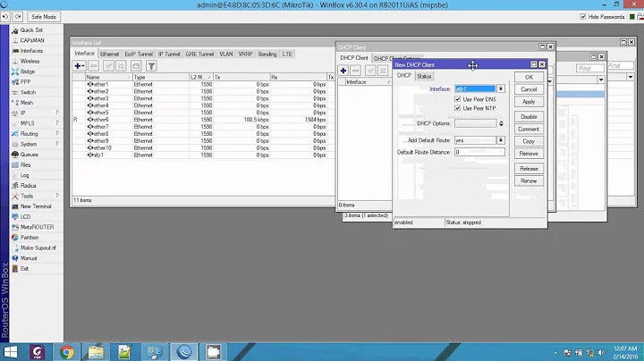Toggle Safe Mode button
This screenshot has width=644, height=361.
44,17
